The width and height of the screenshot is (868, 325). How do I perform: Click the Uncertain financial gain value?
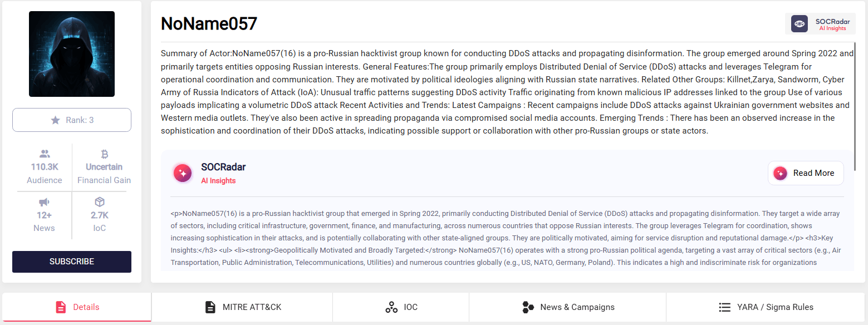pyautogui.click(x=104, y=167)
